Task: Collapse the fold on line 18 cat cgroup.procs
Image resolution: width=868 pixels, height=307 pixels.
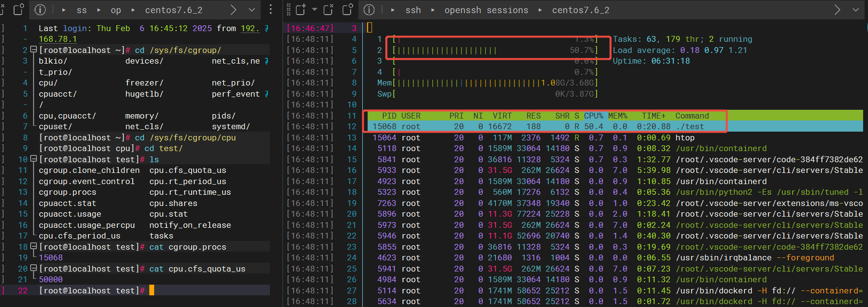Action: coord(34,246)
